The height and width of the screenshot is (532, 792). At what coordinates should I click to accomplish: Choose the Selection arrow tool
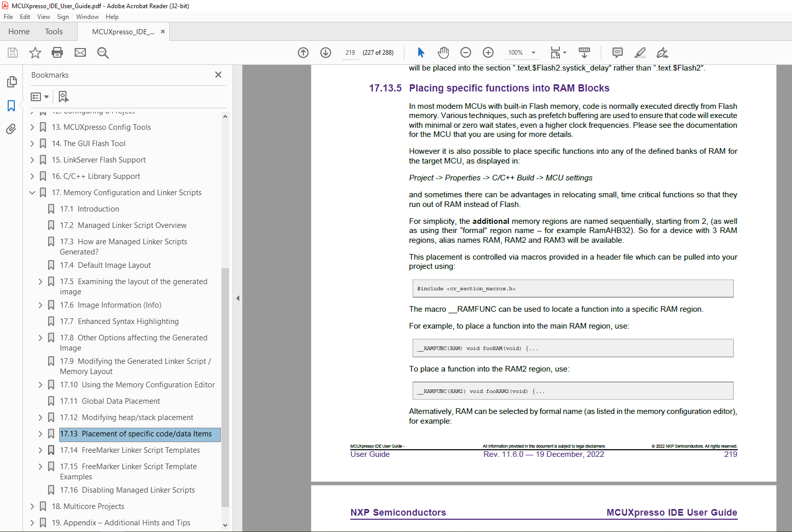click(x=421, y=53)
